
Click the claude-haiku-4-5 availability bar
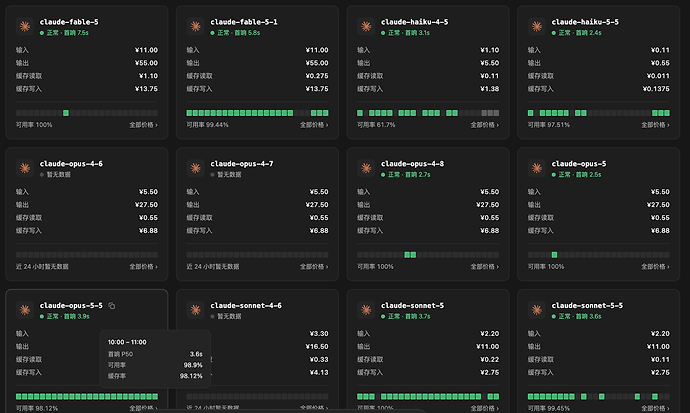(428, 113)
